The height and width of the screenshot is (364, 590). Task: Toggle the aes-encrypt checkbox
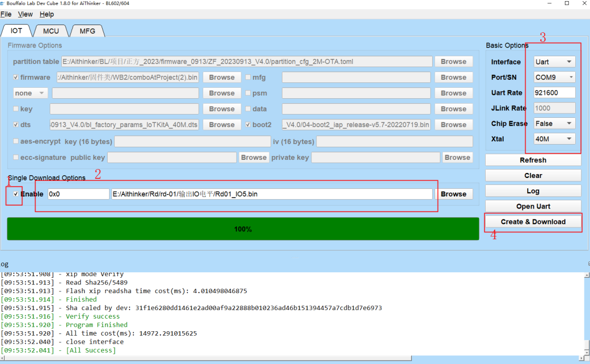(x=16, y=141)
